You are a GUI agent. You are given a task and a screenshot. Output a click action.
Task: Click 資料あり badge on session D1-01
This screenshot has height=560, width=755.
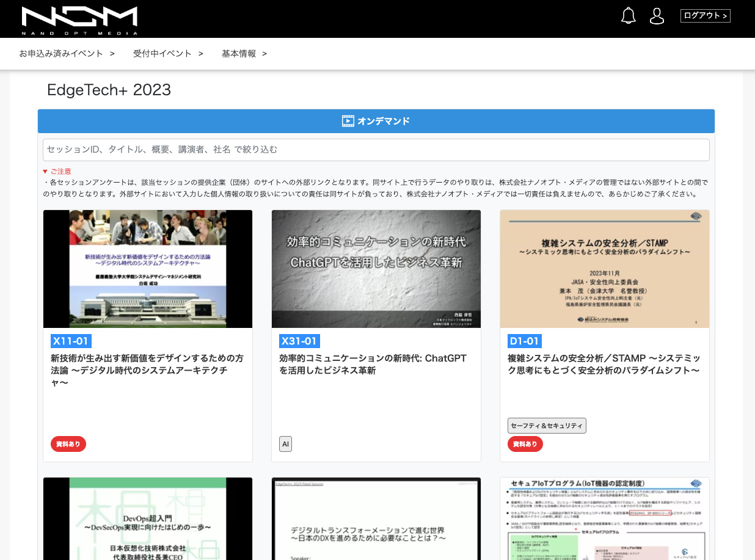click(x=525, y=444)
